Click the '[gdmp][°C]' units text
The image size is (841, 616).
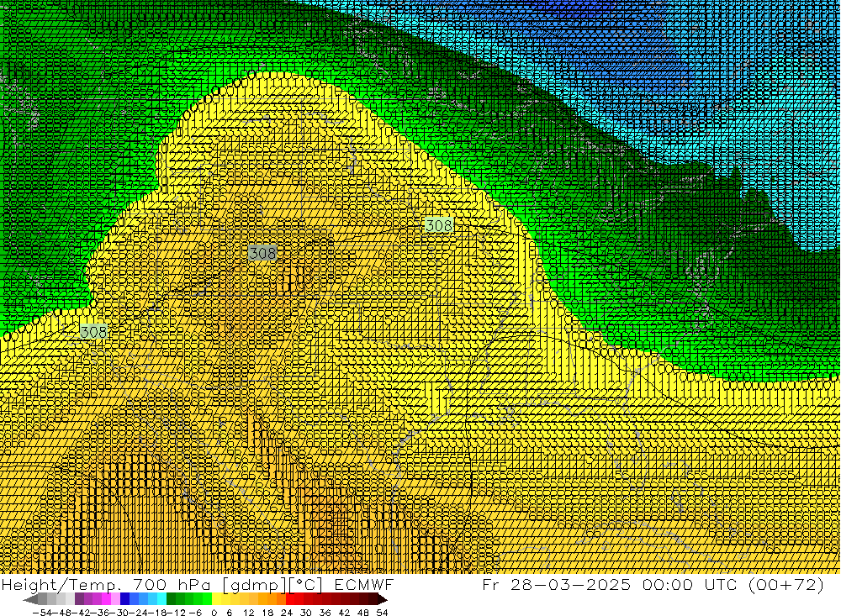point(272,584)
